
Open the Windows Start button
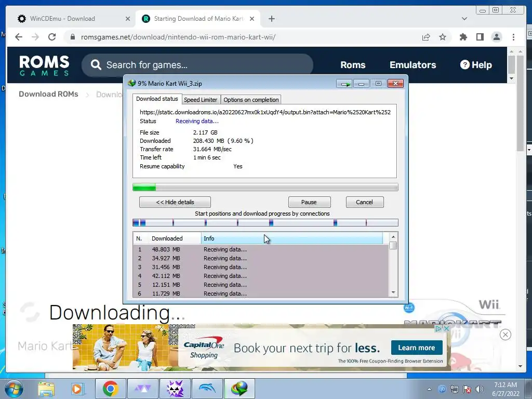[x=14, y=389]
